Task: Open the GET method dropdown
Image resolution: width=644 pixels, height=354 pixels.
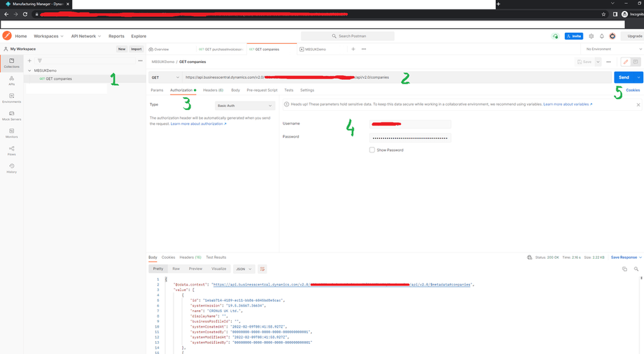Action: (x=166, y=77)
